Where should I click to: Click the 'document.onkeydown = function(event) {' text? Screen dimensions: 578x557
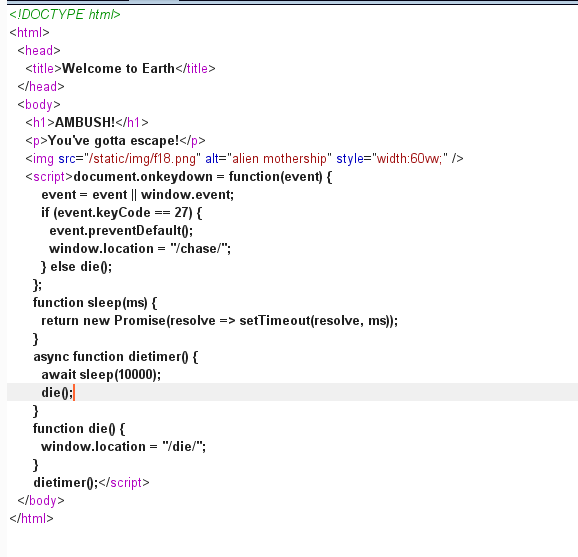(x=203, y=177)
